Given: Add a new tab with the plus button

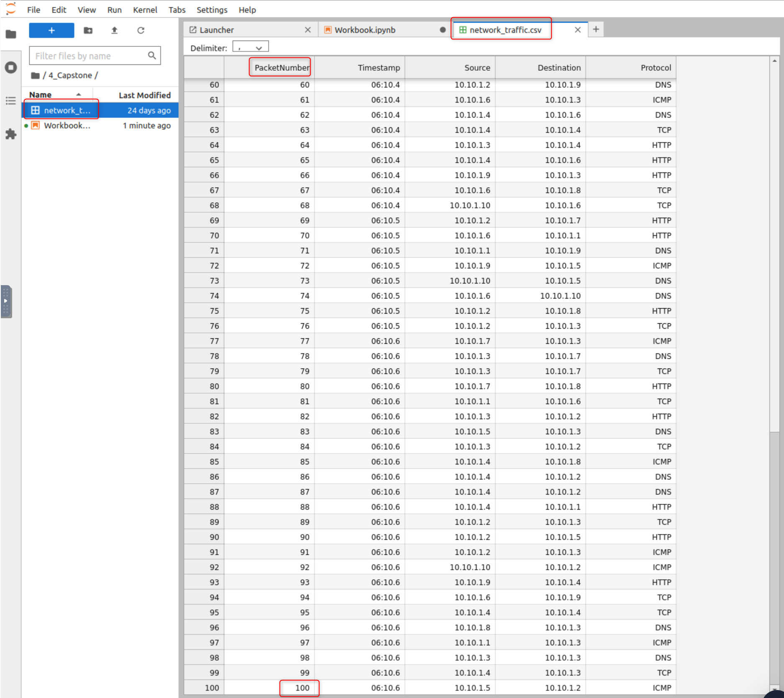Looking at the screenshot, I should [596, 29].
